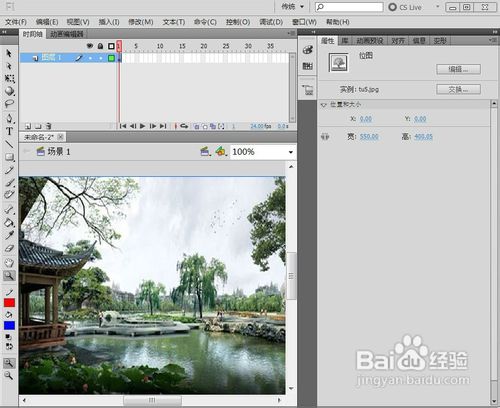Click the new layer folder icon
500x408 pixels.
tap(38, 126)
